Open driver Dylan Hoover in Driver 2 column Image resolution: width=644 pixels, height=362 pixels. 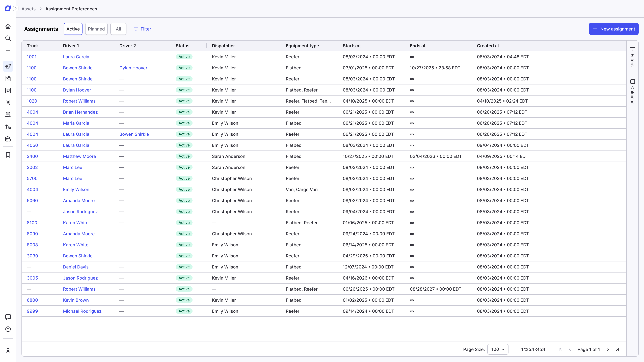click(133, 68)
